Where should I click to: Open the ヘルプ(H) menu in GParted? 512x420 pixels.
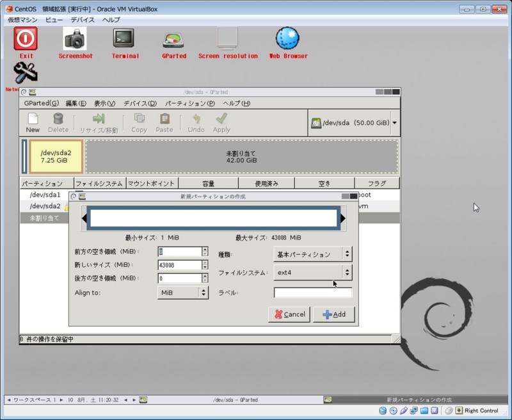[x=236, y=103]
